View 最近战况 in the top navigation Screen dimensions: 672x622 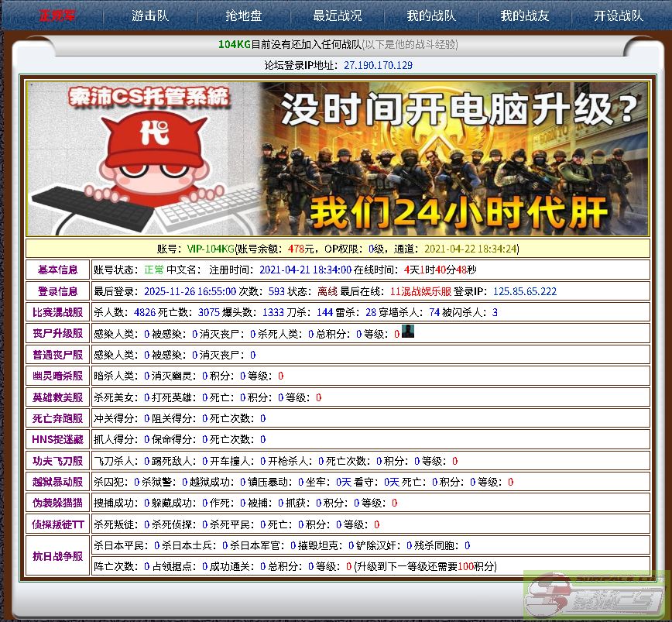click(337, 15)
